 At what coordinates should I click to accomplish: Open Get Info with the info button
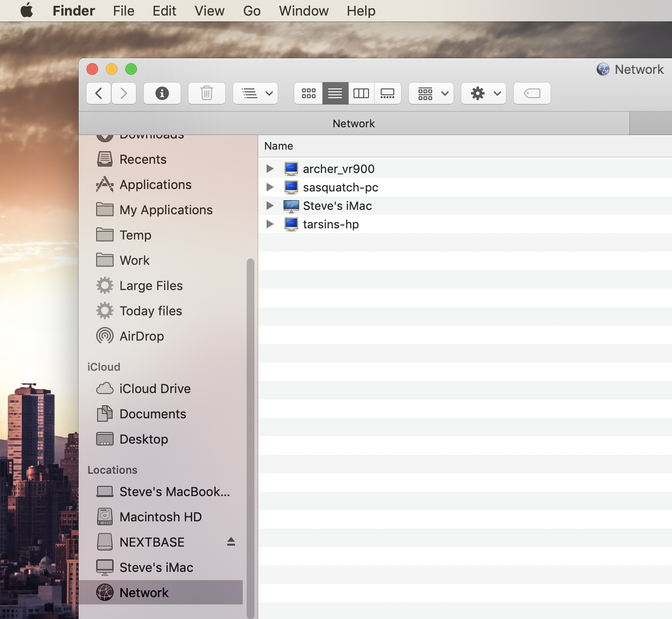(x=162, y=93)
